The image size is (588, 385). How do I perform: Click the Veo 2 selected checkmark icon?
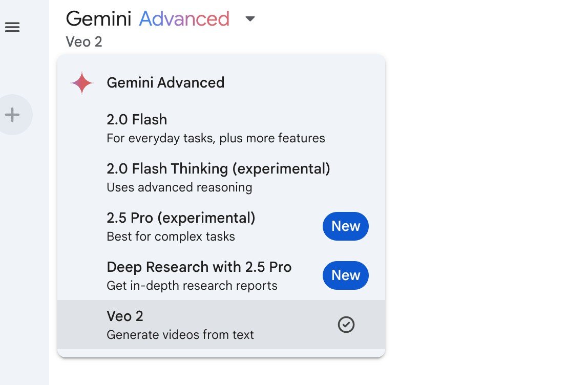pos(346,325)
